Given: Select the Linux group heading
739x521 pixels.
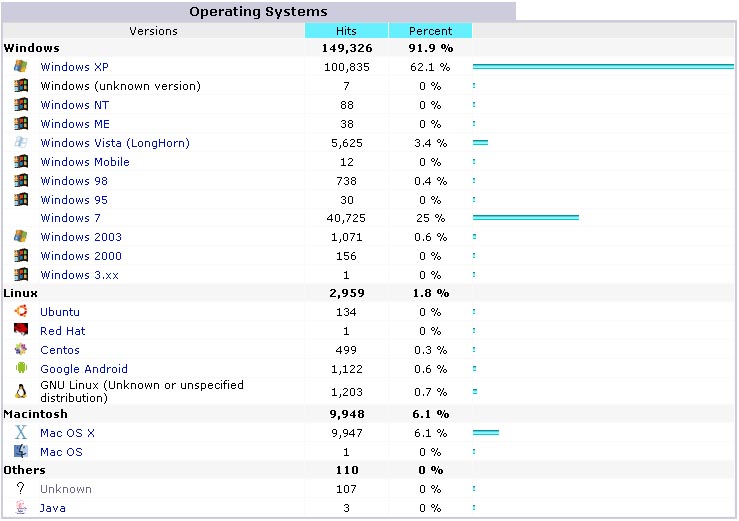Looking at the screenshot, I should coord(20,293).
